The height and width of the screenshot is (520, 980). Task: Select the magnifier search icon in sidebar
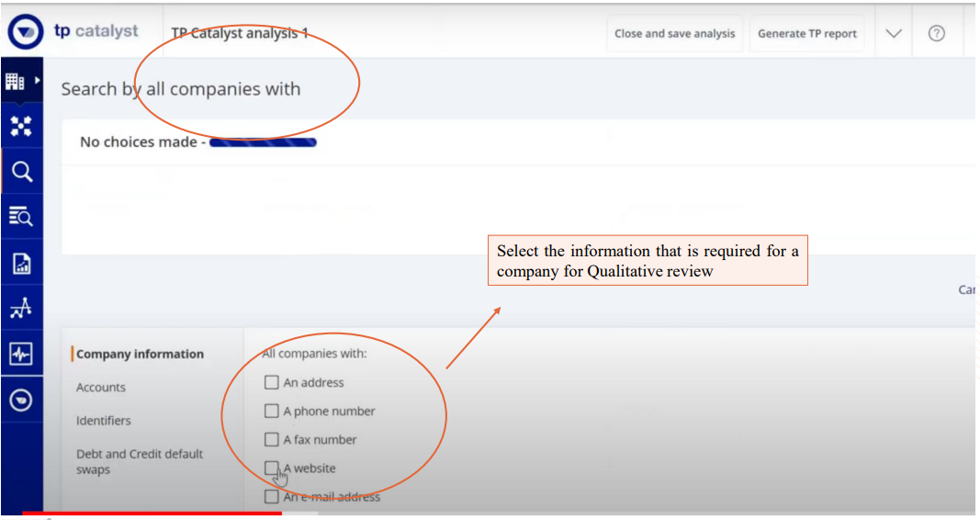pyautogui.click(x=21, y=172)
